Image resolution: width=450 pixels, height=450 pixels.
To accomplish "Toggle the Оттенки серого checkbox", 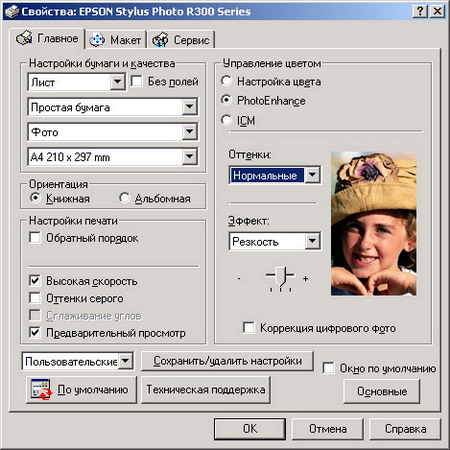I will [35, 298].
